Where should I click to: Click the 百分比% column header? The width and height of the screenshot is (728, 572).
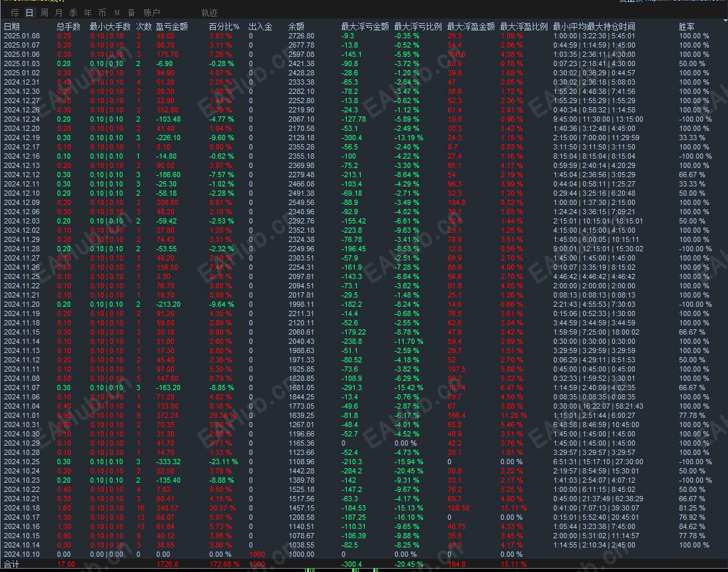tap(224, 26)
